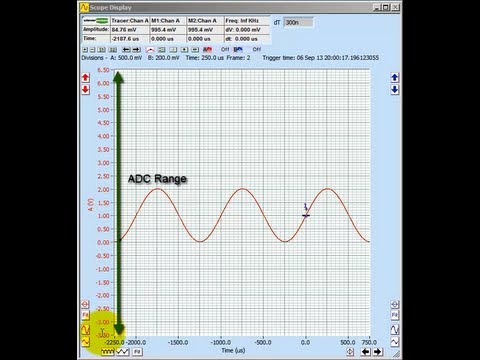Click channel A center-offset circle icon
This screenshot has height=360, width=480.
(x=85, y=304)
